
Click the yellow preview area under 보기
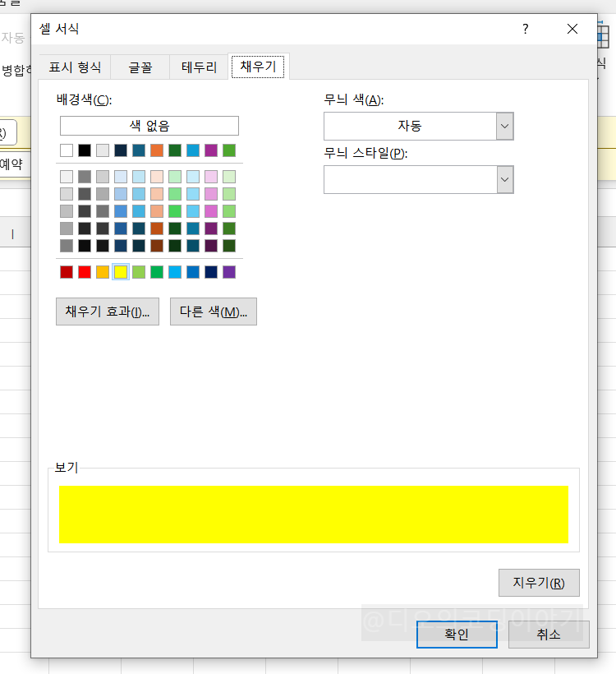(314, 515)
